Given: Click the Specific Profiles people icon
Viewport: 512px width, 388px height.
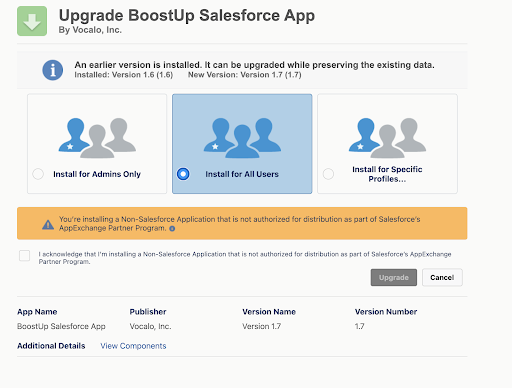Looking at the screenshot, I should [x=387, y=138].
